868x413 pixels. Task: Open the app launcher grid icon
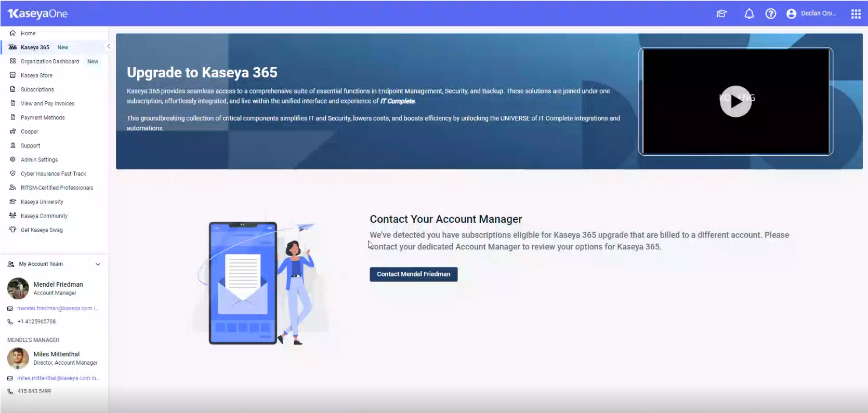[x=856, y=14]
